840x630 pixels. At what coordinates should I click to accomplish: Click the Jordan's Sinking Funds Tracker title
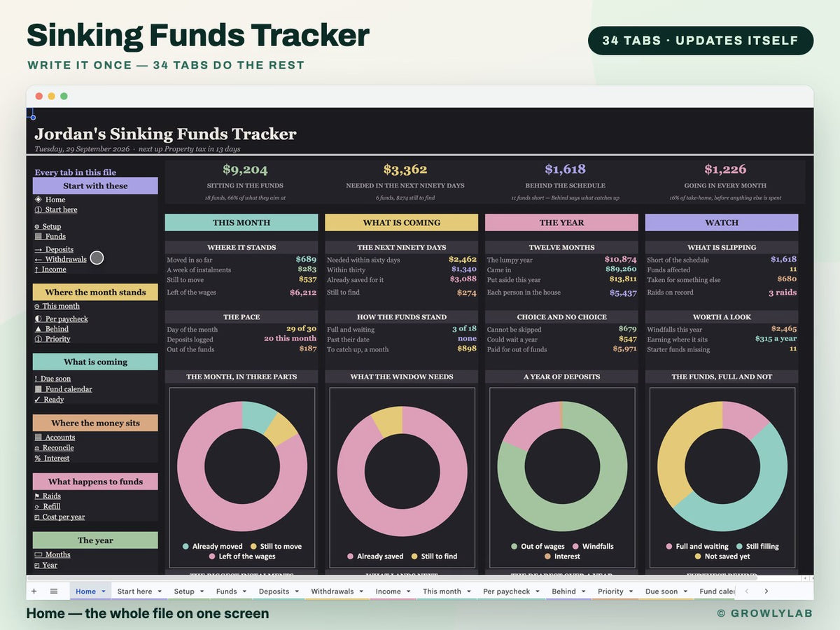(166, 134)
